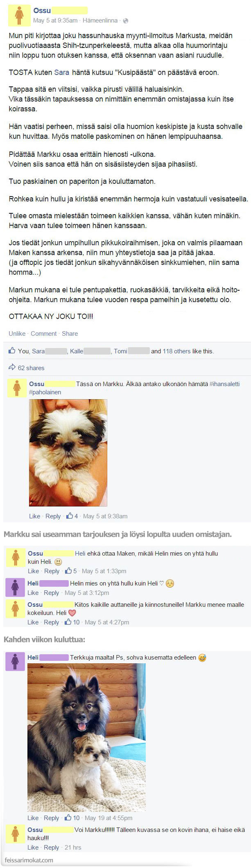Screen dimensions: 251x868
Task: Click the like count thumb icon showing 4
Action: 69,515
